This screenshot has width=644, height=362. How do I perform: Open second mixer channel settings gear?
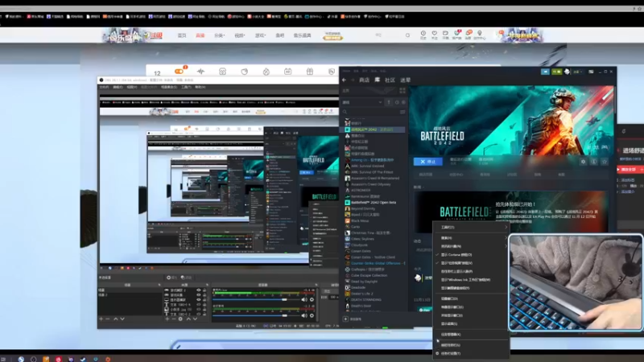point(312,315)
